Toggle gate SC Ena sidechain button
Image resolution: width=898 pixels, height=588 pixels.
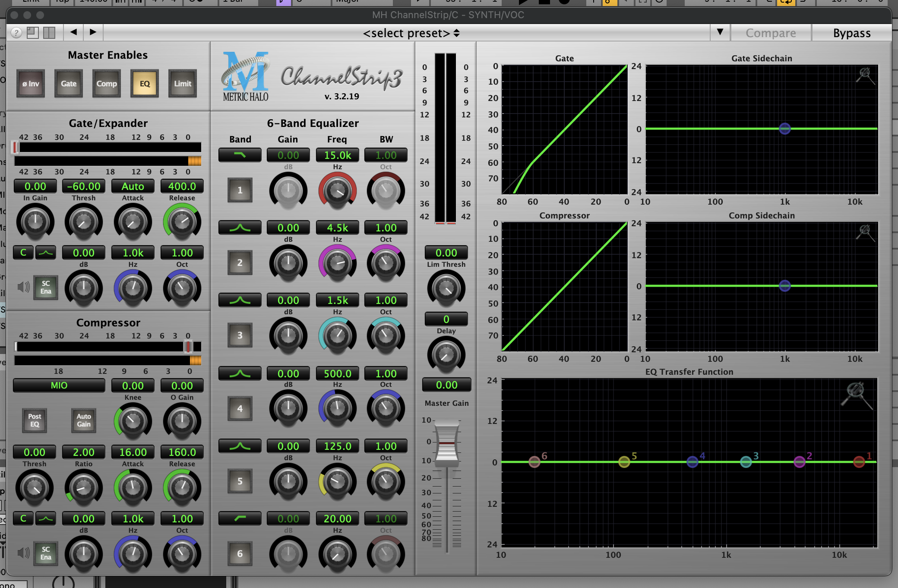pyautogui.click(x=46, y=288)
